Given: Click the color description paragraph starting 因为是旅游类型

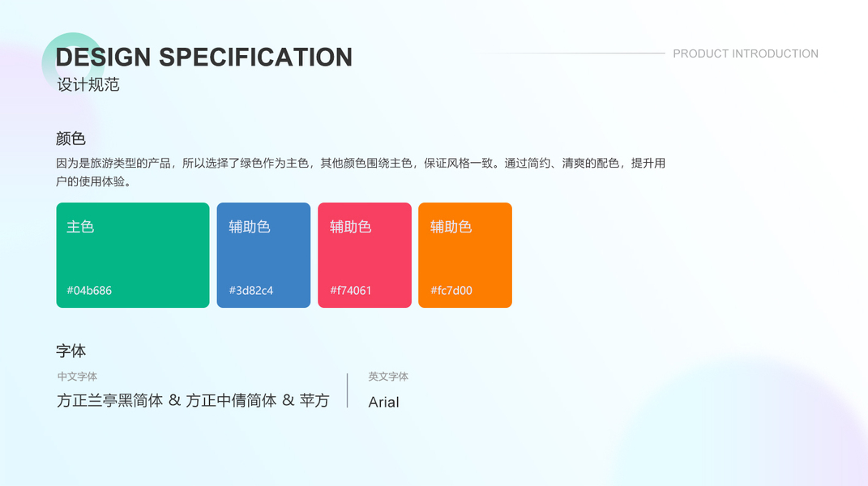Looking at the screenshot, I should point(361,173).
